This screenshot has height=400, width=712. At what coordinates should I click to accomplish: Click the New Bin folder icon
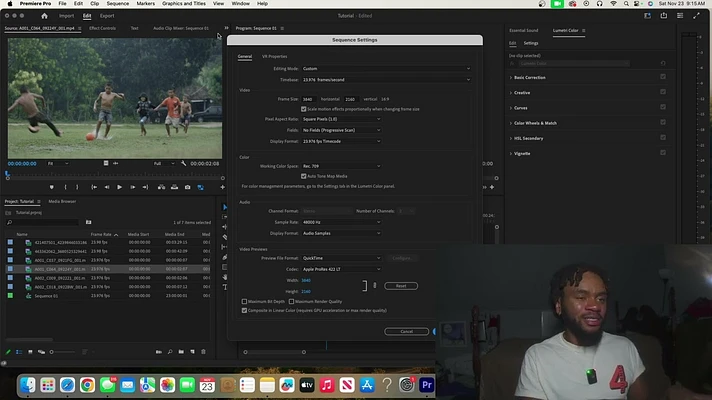tap(181, 352)
